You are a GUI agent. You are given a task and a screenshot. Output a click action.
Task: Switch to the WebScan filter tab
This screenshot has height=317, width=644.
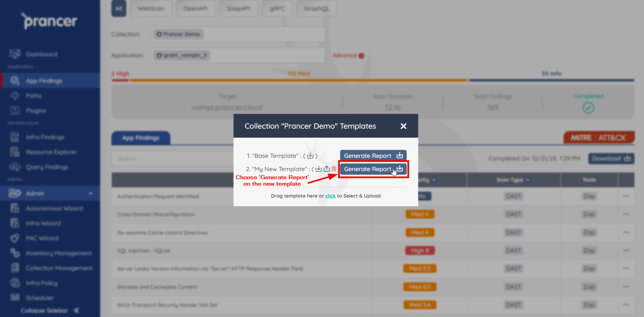point(151,8)
